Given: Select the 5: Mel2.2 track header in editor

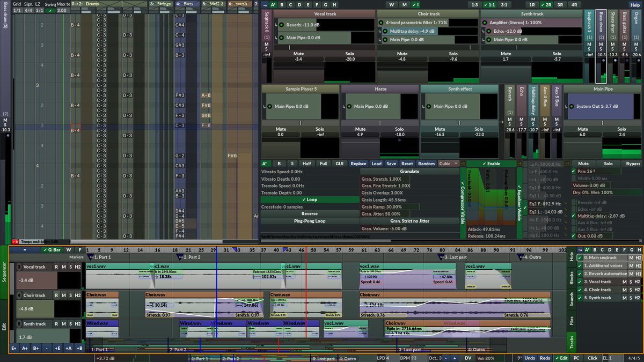Looking at the screenshot, I should click(213, 4).
